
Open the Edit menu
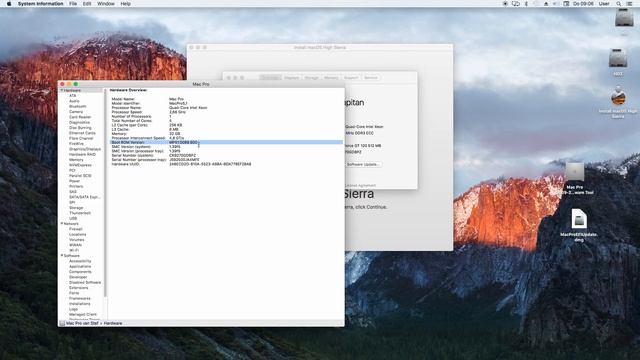pos(87,4)
